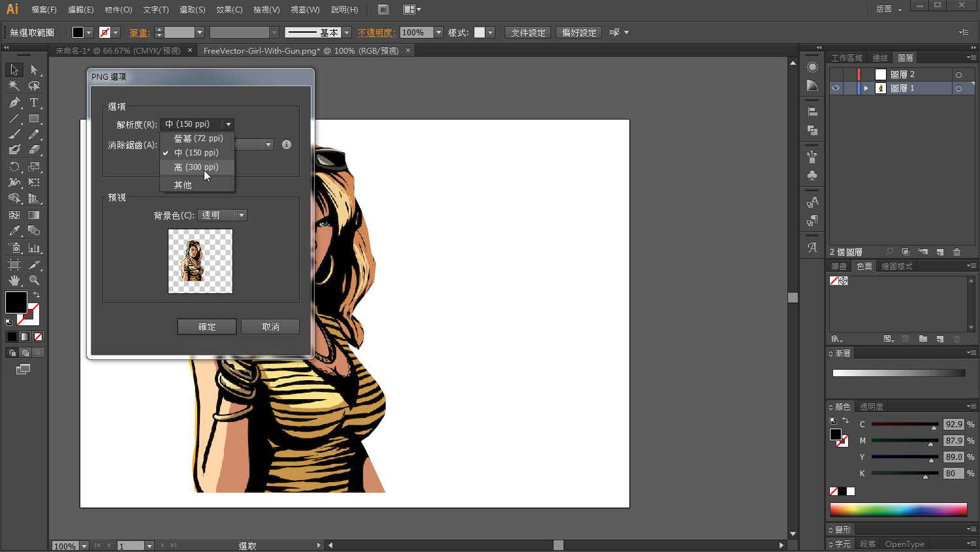
Task: Choose the Lasso tool
Action: [x=34, y=86]
